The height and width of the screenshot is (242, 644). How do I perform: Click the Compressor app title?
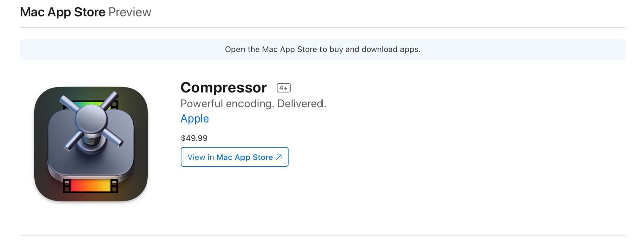coord(223,88)
